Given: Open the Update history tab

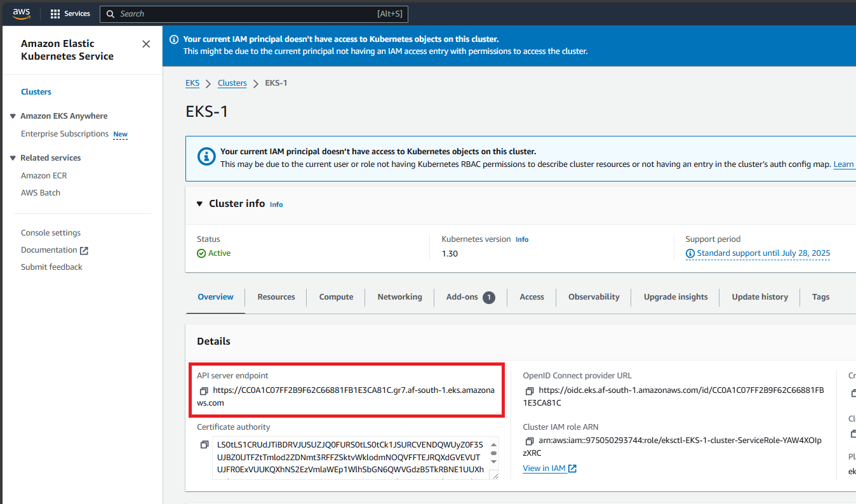Looking at the screenshot, I should point(759,297).
